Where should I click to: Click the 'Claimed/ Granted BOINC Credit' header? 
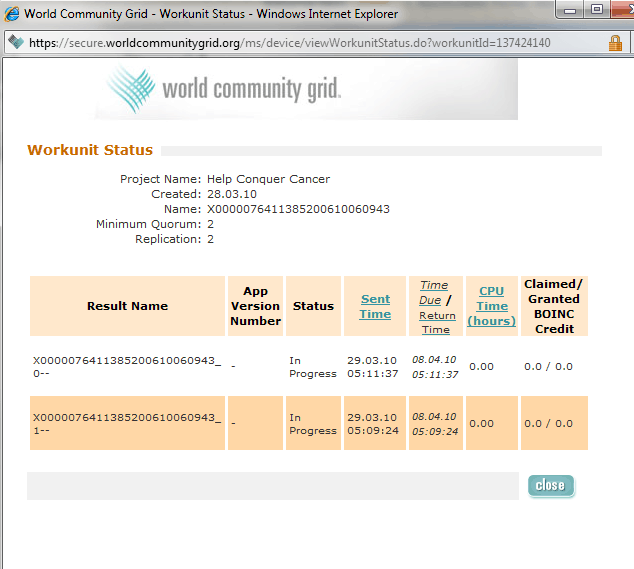point(554,306)
